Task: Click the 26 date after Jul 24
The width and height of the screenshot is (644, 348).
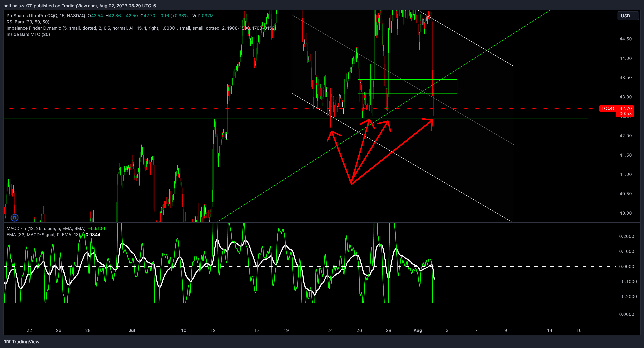Action: coord(359,330)
